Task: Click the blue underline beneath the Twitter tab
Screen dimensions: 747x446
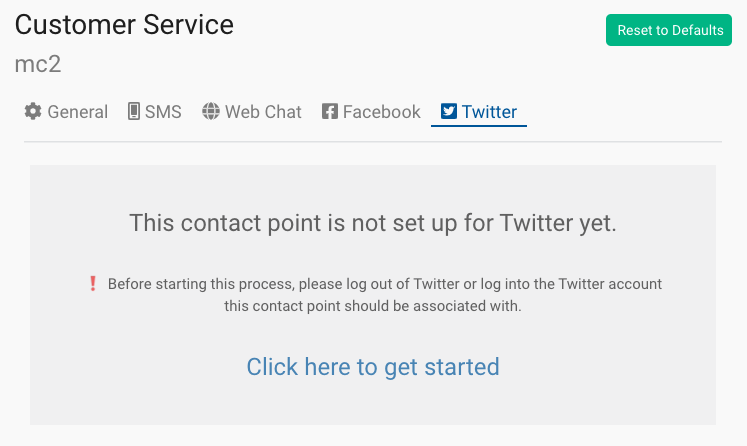Action: pos(479,126)
